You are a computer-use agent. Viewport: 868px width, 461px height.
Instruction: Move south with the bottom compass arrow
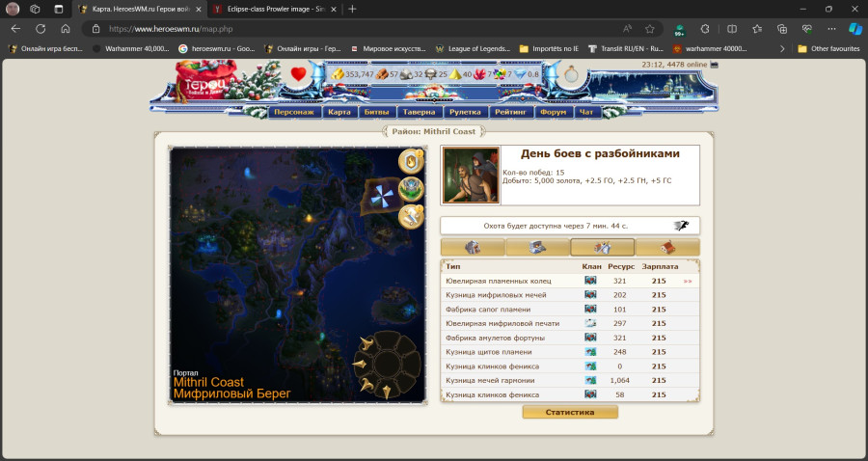point(387,392)
